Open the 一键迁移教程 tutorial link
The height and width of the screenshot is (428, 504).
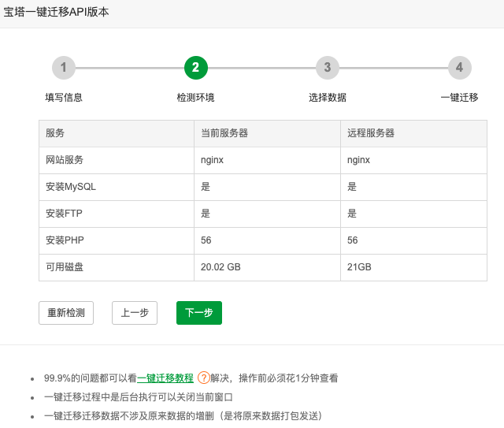tap(165, 378)
